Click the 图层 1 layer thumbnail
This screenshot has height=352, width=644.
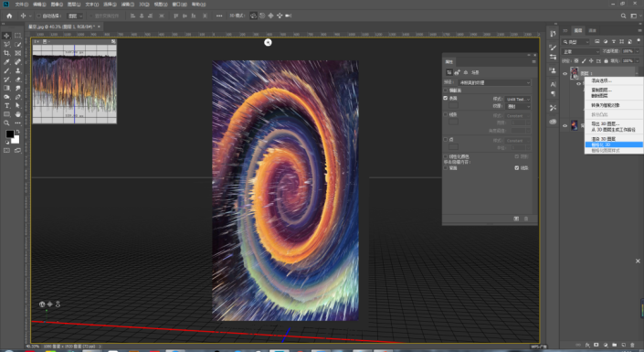(x=575, y=73)
